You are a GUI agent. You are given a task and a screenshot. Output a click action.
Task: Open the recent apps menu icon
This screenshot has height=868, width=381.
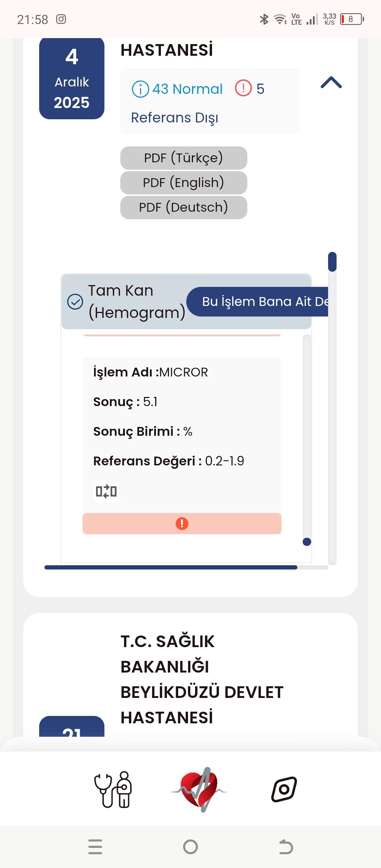pyautogui.click(x=95, y=846)
